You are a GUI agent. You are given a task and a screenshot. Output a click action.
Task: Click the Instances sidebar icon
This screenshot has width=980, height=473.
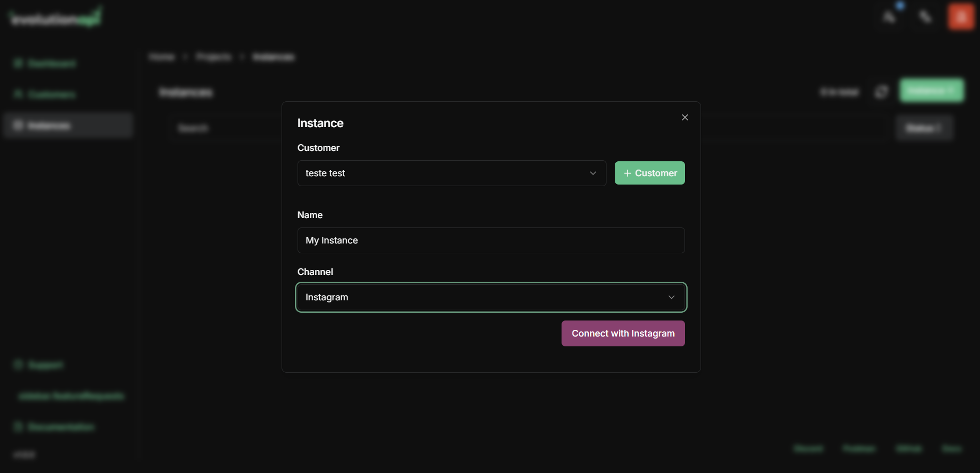[19, 125]
